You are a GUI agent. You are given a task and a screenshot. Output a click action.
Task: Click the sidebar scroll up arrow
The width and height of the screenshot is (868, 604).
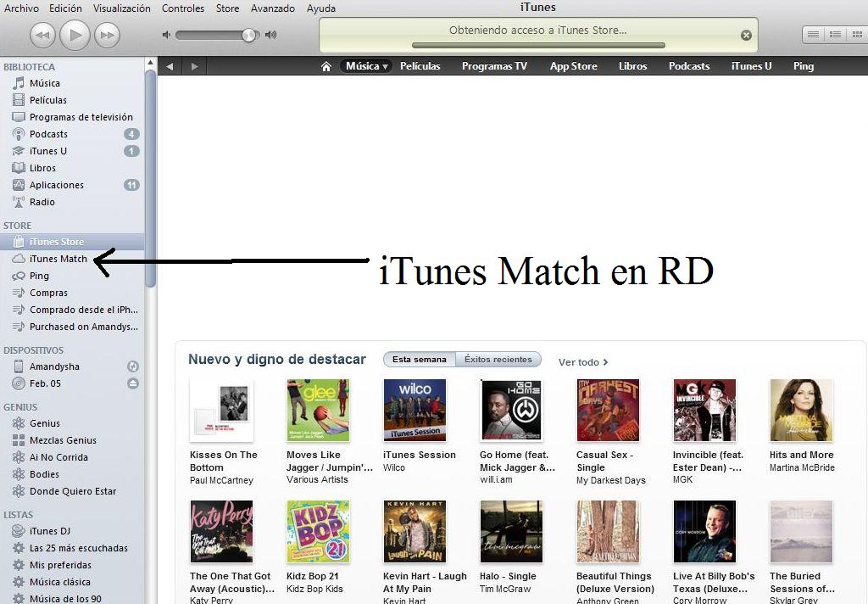(x=150, y=63)
